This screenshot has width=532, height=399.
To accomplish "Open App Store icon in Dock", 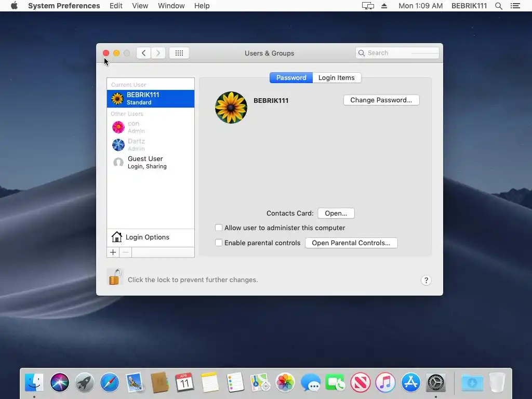I will click(410, 382).
